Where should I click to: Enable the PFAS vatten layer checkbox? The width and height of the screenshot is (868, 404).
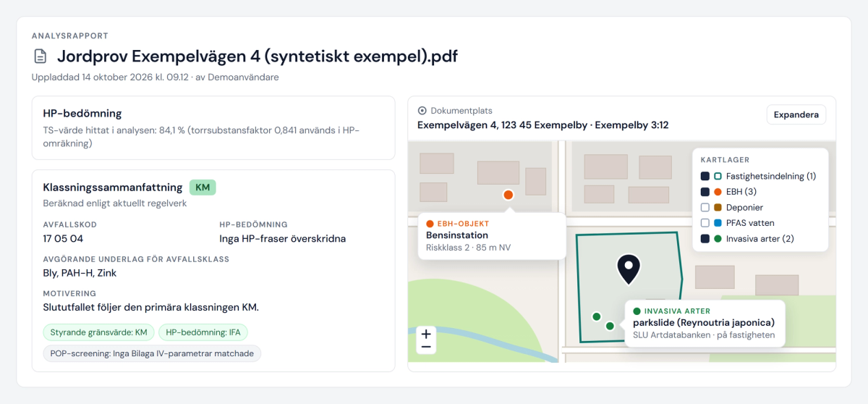(x=705, y=223)
